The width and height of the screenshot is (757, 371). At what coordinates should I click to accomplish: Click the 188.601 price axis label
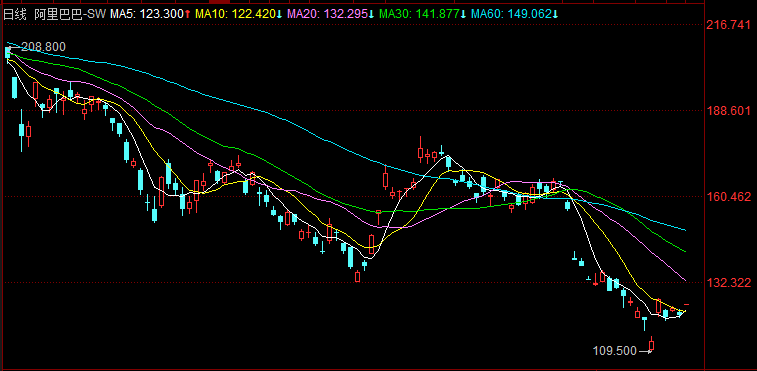click(x=729, y=111)
